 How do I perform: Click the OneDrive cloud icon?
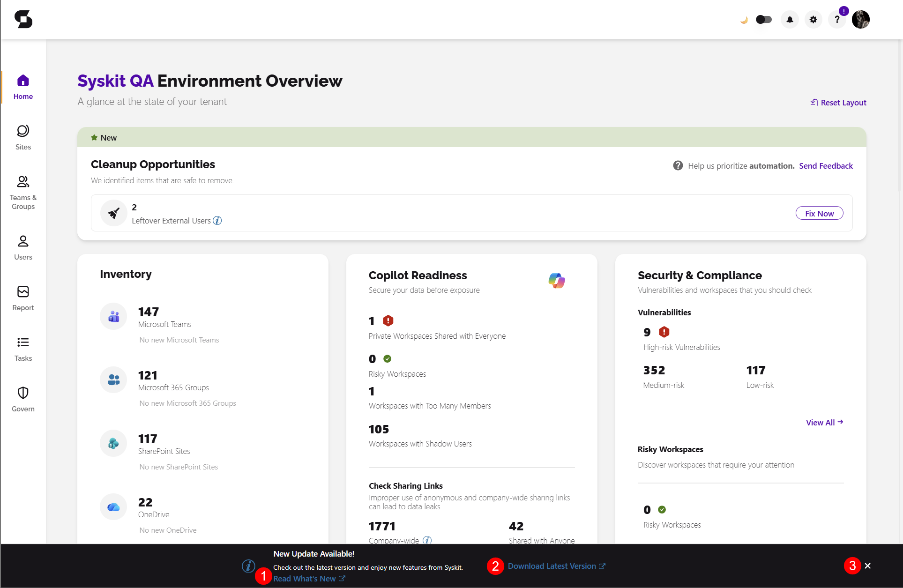(113, 507)
